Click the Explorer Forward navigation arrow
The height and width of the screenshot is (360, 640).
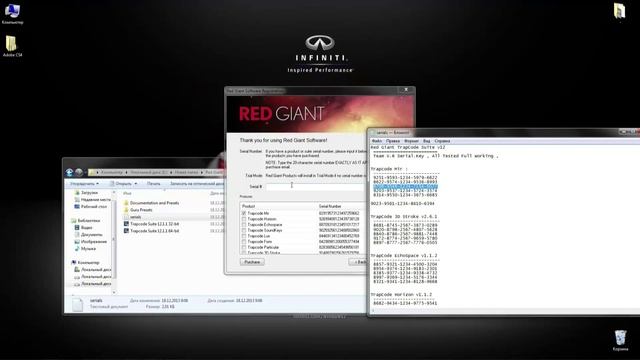pos(79,172)
